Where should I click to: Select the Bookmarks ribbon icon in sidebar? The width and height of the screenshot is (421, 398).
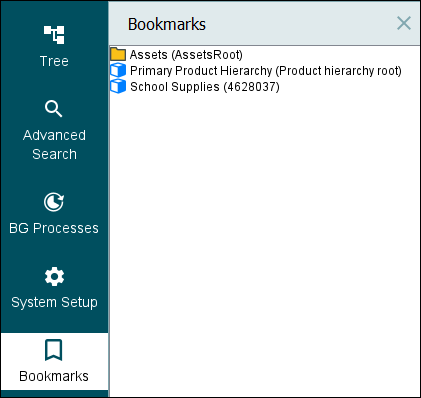(54, 350)
